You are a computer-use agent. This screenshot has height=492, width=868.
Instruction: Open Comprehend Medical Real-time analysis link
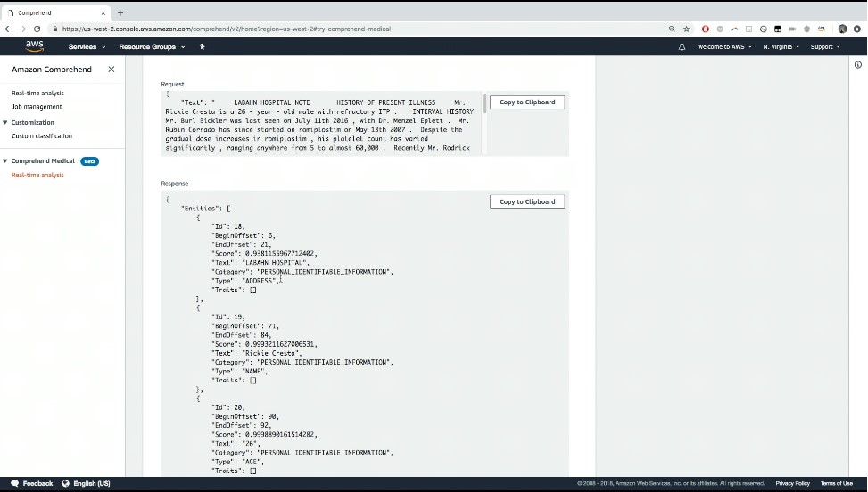[37, 176]
